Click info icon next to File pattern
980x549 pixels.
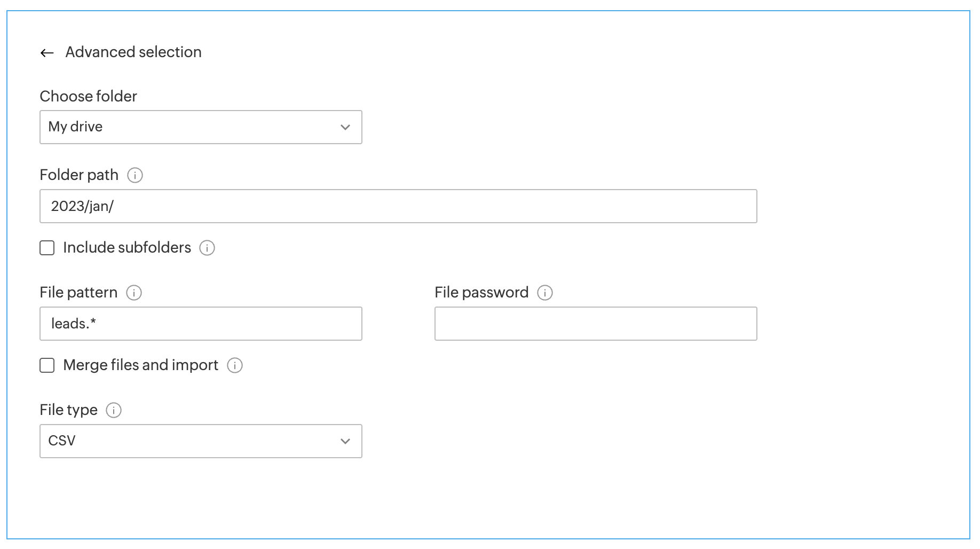pos(134,293)
